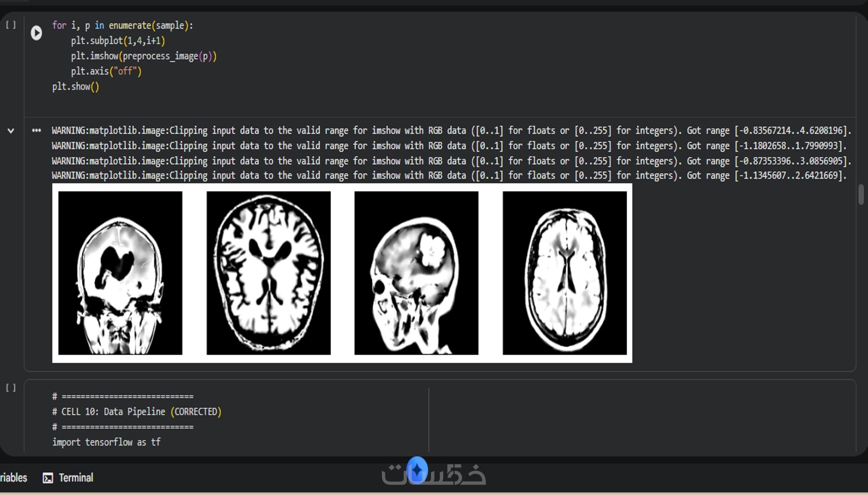The width and height of the screenshot is (868, 495).
Task: Click the warning with range -1.1802658..1.7990993
Action: [x=449, y=146]
